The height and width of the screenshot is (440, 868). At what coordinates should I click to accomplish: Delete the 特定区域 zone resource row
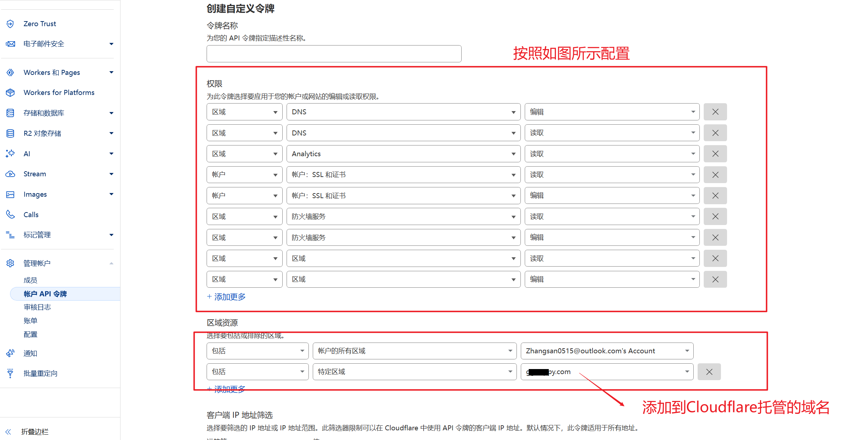coord(709,372)
